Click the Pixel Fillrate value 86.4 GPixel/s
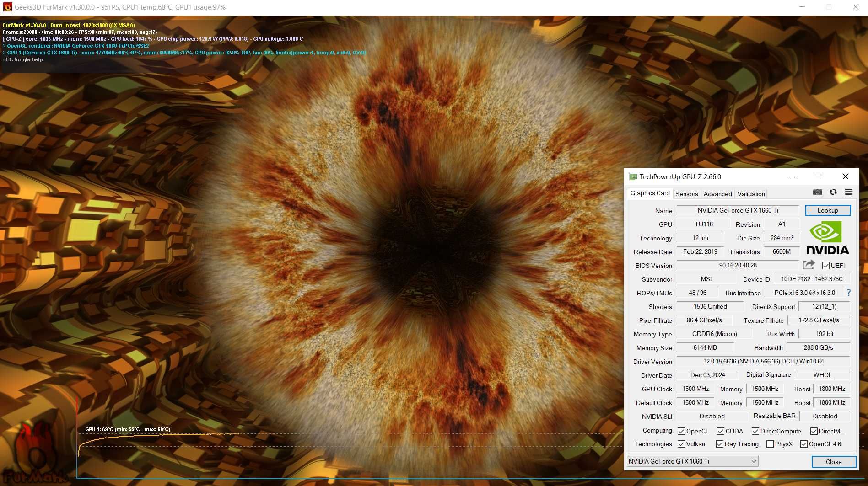This screenshot has height=486, width=868. click(x=704, y=320)
